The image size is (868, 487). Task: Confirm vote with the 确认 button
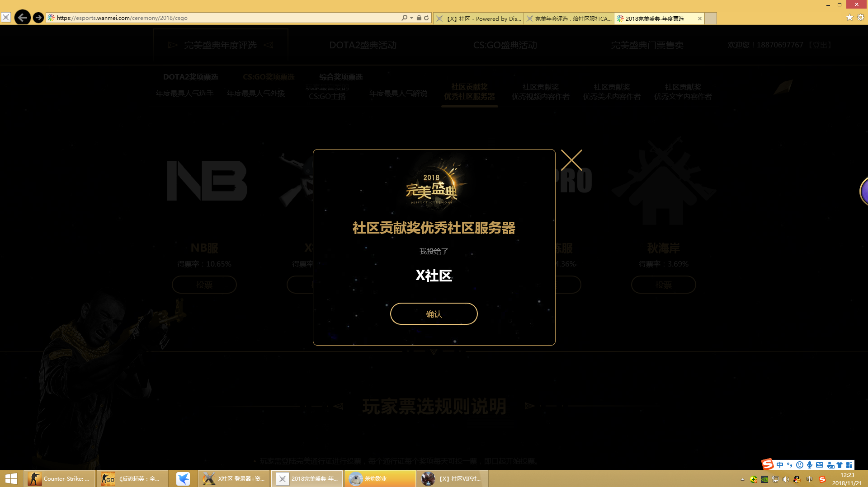434,314
